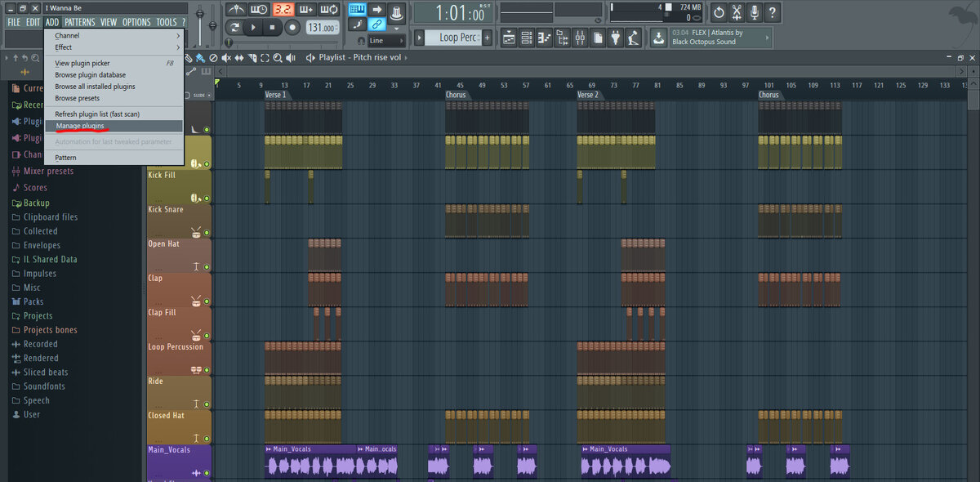Toggle wait for input before playing
The image size is (980, 482).
tap(259, 9)
